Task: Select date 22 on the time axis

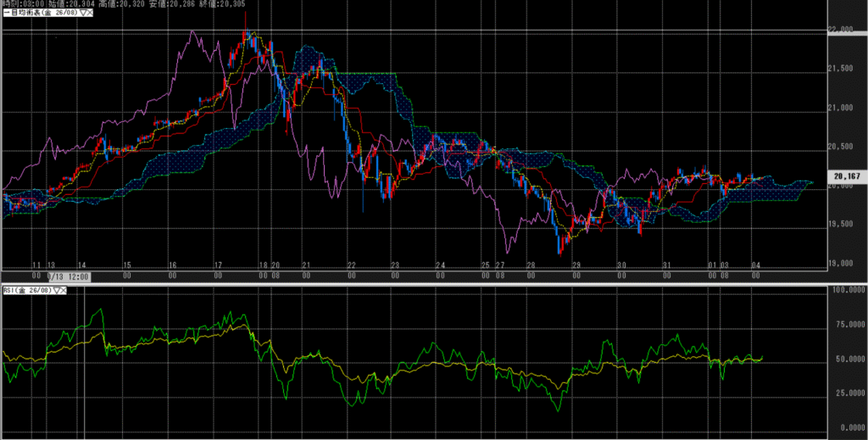Action: pyautogui.click(x=351, y=265)
